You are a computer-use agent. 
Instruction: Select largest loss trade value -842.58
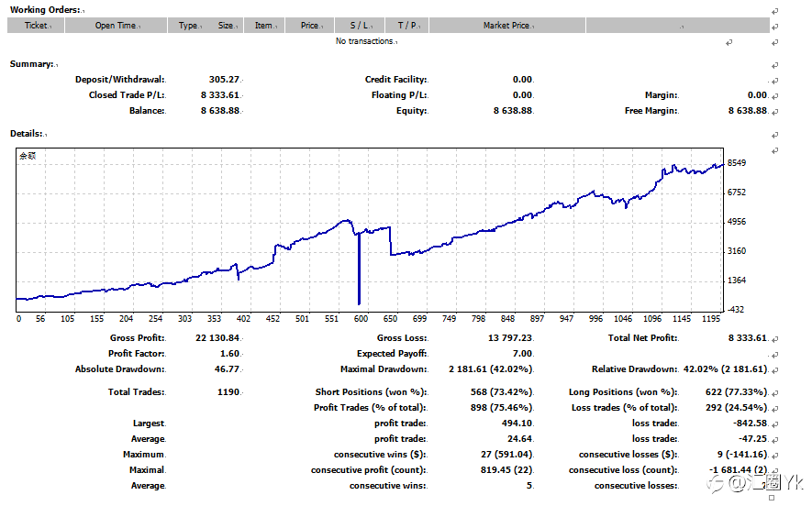coord(750,423)
